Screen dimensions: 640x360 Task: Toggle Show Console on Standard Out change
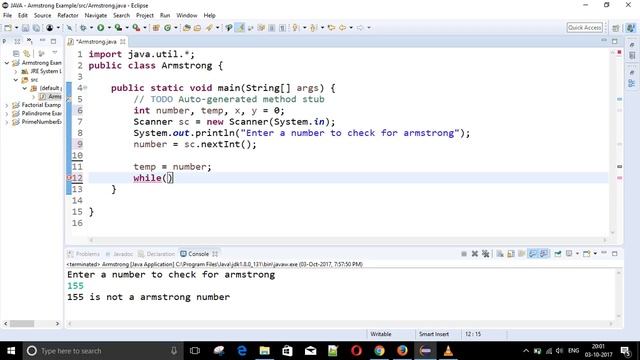click(x=533, y=254)
